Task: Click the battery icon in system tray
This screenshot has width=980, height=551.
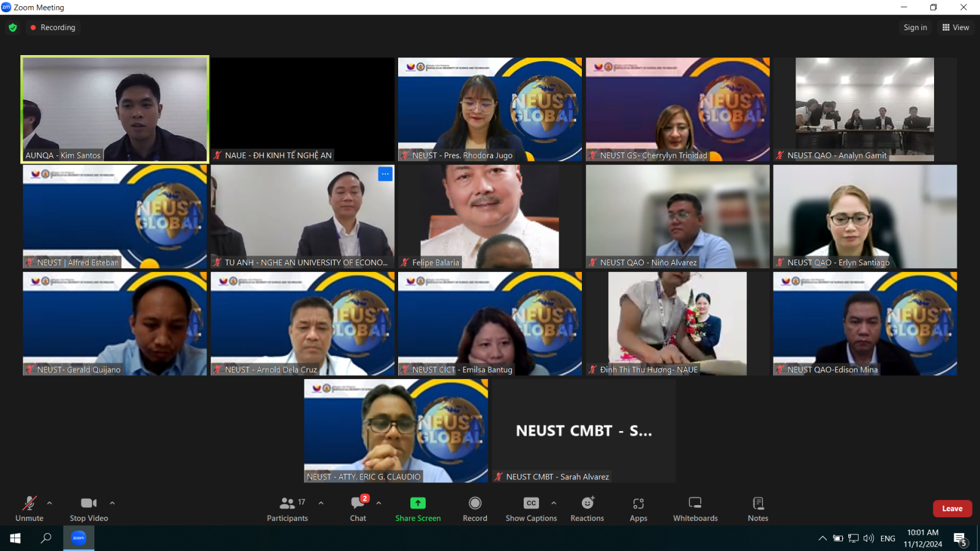Action: [838, 539]
